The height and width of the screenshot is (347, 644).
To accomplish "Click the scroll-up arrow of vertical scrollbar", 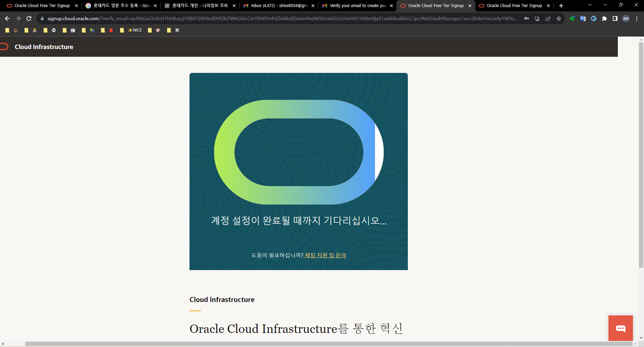I will coord(641,40).
